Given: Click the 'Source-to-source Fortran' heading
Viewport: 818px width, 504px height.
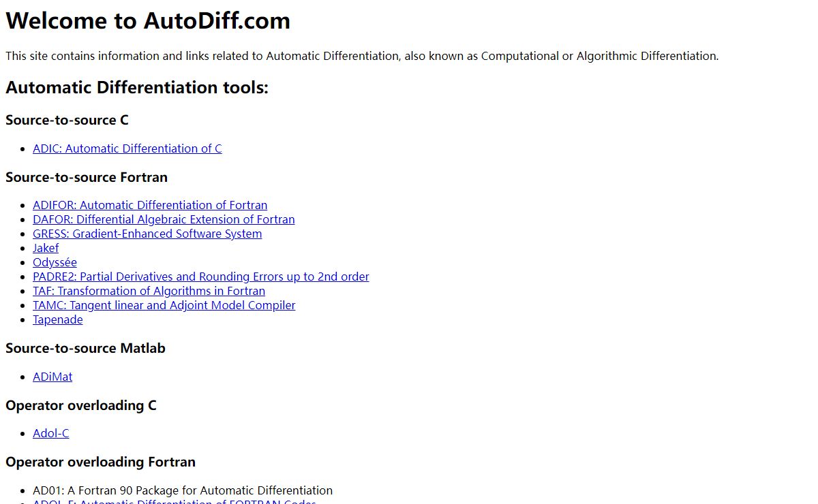Looking at the screenshot, I should 87,177.
